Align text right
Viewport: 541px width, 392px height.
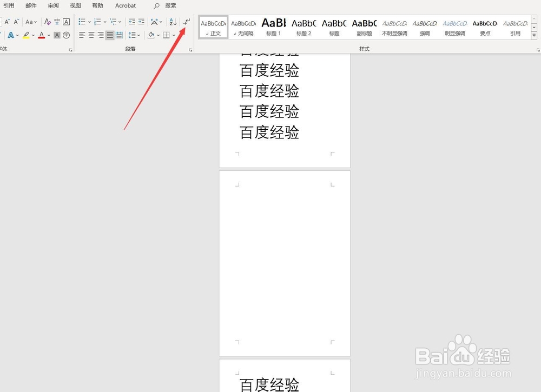(101, 35)
